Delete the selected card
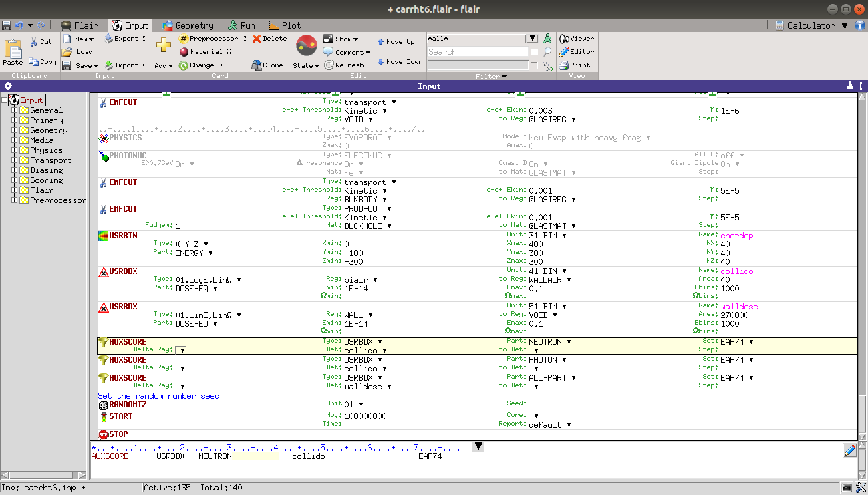The image size is (868, 495). (x=270, y=39)
